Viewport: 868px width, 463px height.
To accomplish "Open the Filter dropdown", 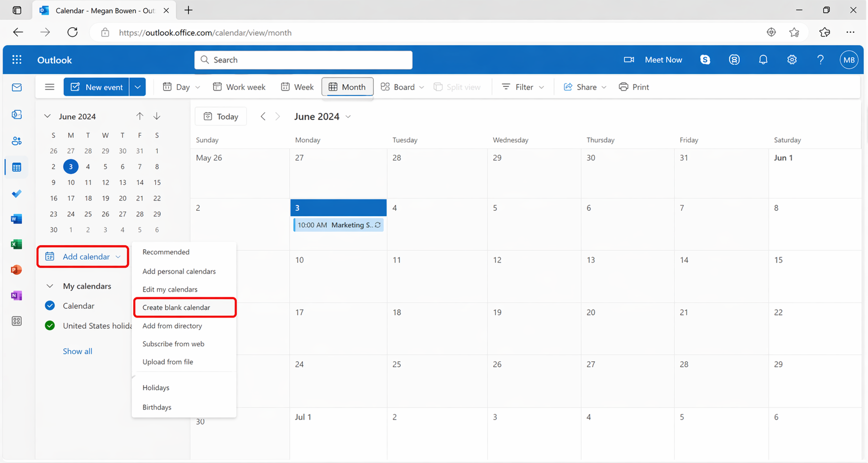I will tap(523, 87).
